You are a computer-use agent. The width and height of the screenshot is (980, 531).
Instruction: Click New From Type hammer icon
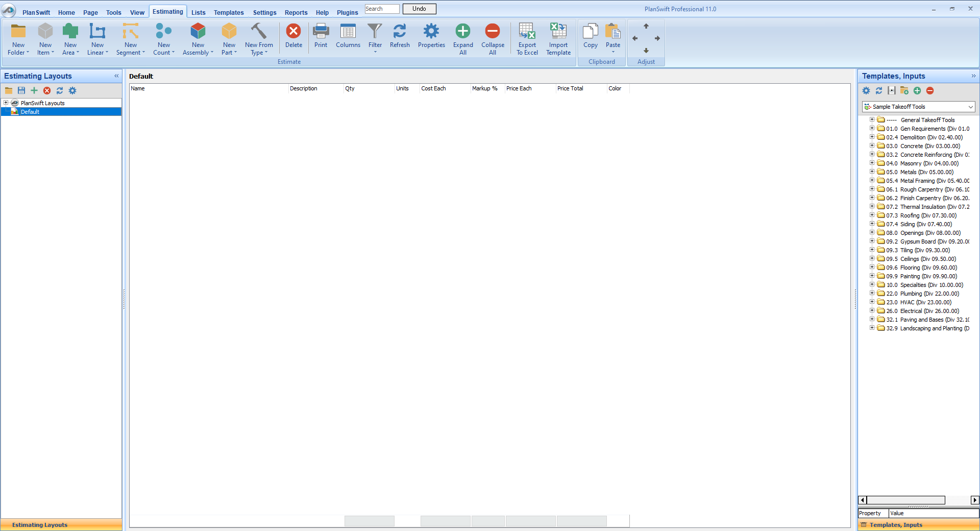pyautogui.click(x=259, y=31)
